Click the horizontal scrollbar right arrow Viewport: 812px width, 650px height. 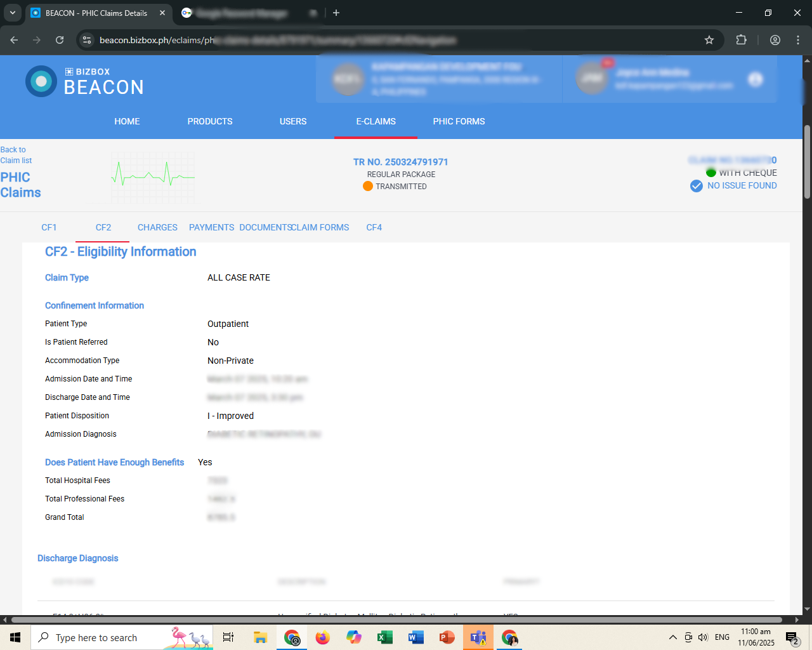pos(797,620)
